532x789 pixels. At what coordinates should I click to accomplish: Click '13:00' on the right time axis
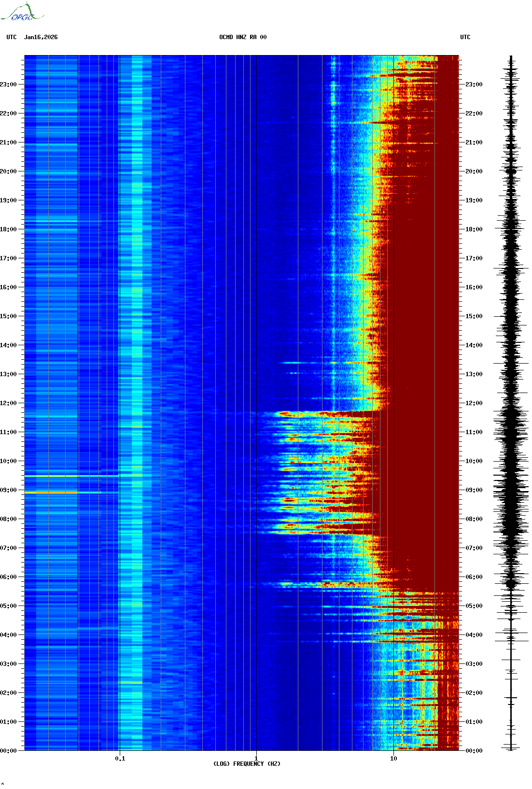(474, 374)
